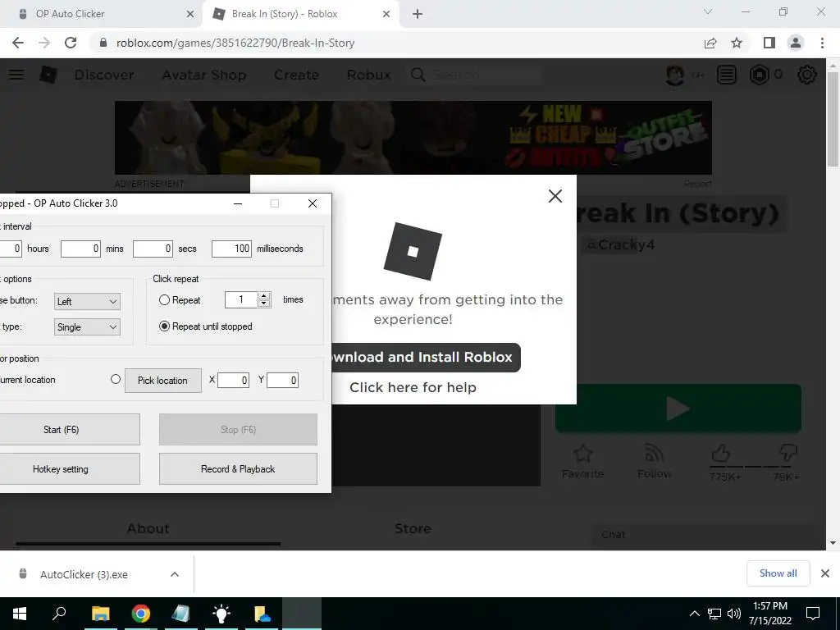Open Roblox hamburger menu

16,75
